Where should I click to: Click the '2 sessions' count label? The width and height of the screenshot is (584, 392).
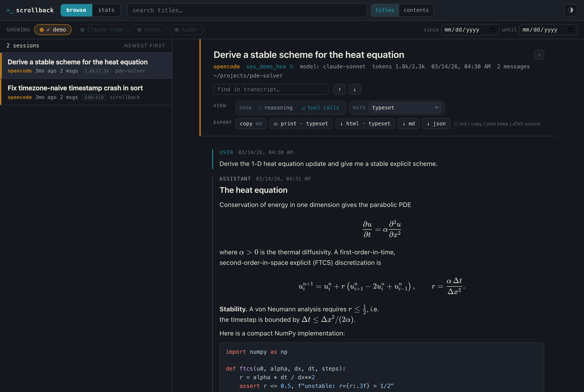pyautogui.click(x=23, y=46)
